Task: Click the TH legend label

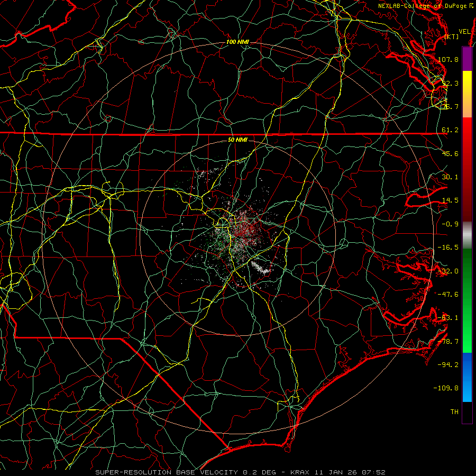Action: [x=454, y=412]
